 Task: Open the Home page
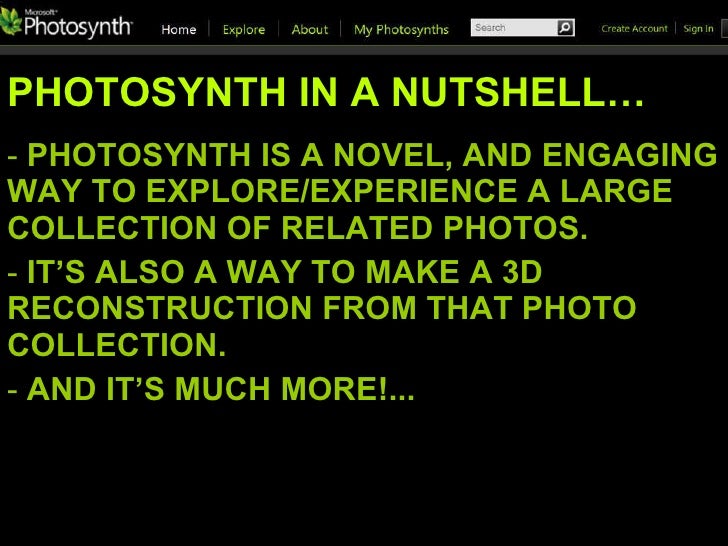tap(179, 30)
